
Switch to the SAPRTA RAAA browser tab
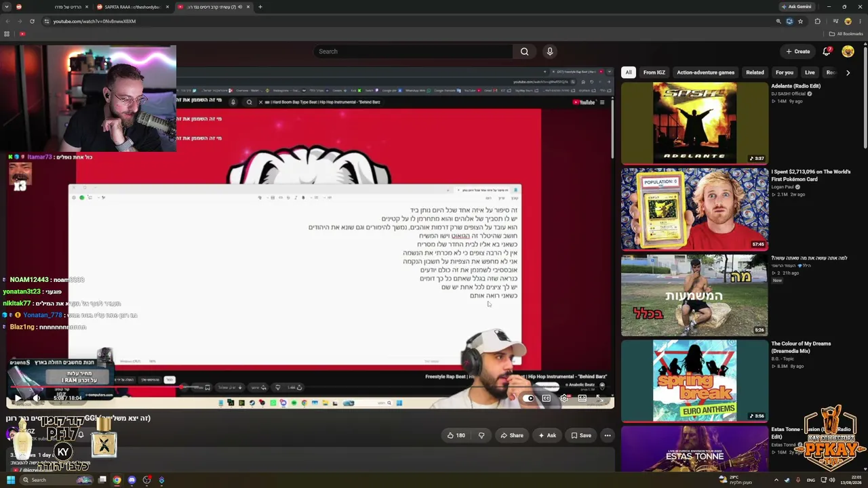[x=132, y=7]
